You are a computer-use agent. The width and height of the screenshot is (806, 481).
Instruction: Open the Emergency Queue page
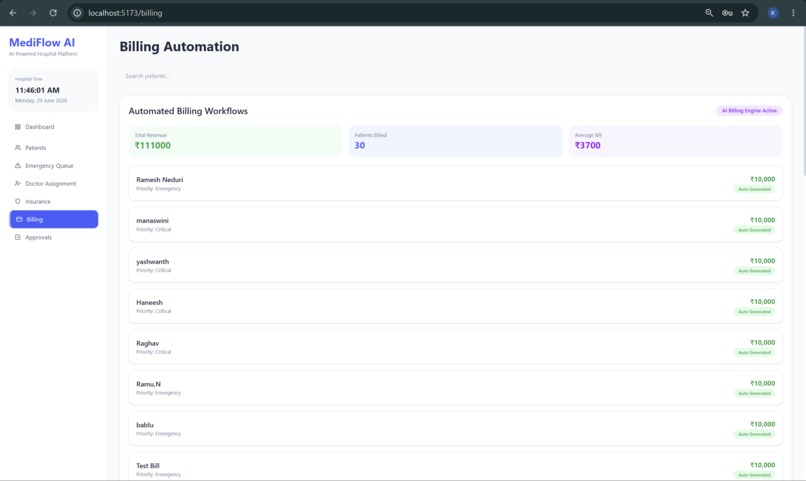(x=53, y=165)
